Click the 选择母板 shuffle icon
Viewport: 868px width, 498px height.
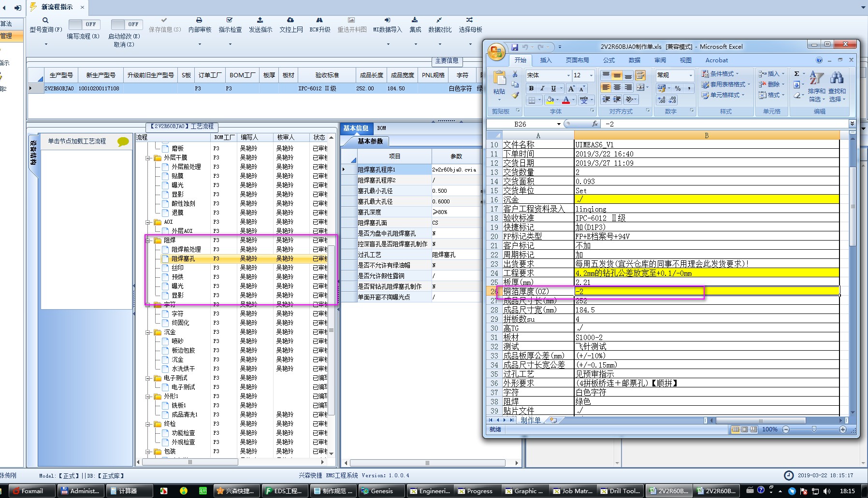click(470, 20)
